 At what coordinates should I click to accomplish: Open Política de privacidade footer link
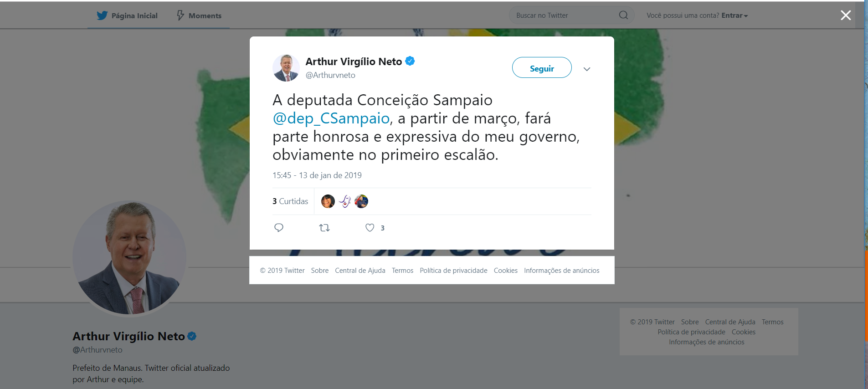pos(453,271)
